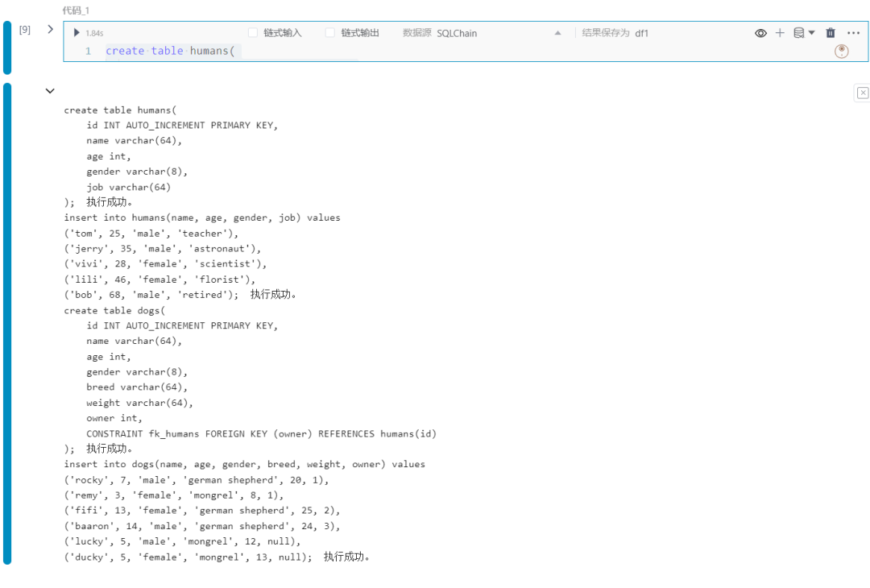The image size is (870, 588).
Task: Toggle cell visibility with the eye icon
Action: 760,33
